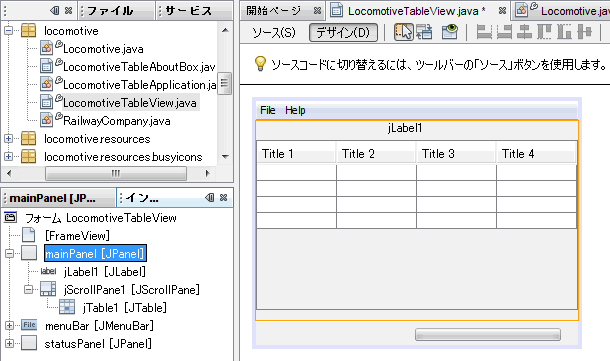Screen dimensions: 610x361
Task: Click the Preview Design eye icon
Action: coord(450,32)
